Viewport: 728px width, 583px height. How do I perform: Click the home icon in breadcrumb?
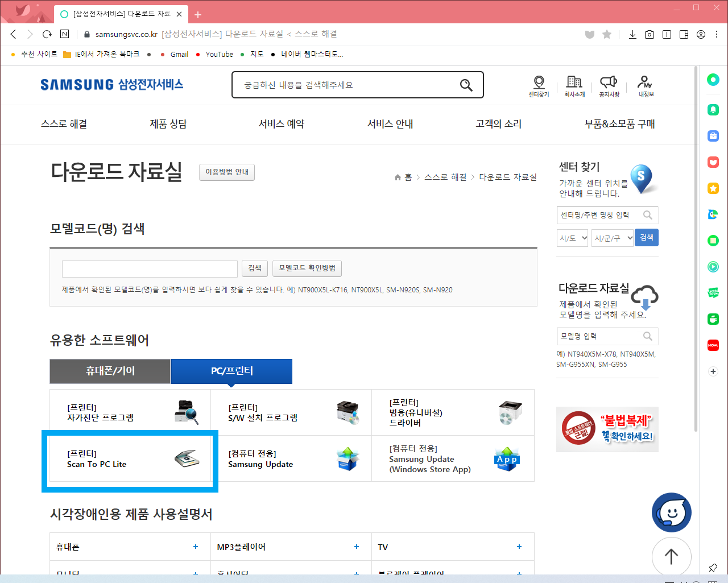[x=398, y=177]
